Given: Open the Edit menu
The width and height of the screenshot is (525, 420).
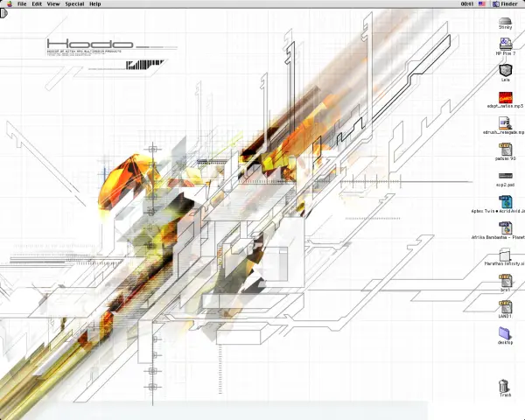Looking at the screenshot, I should (37, 4).
